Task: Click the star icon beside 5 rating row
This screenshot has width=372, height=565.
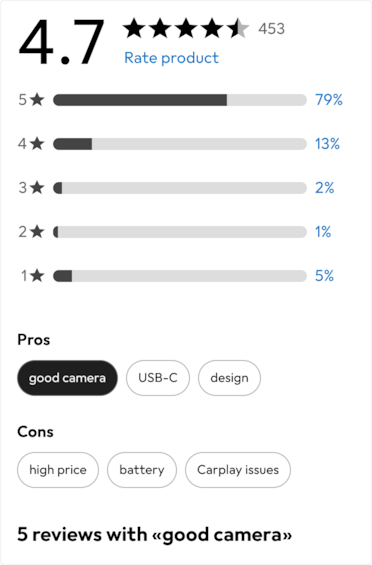Action: click(37, 99)
